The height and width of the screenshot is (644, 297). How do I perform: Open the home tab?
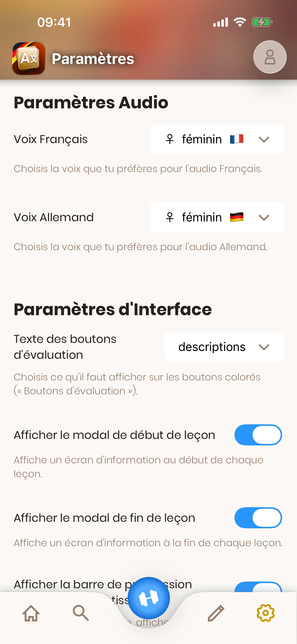[31, 613]
